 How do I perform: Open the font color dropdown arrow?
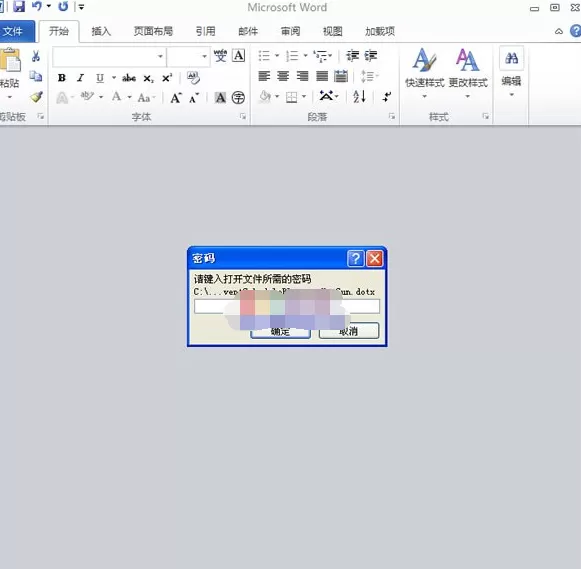(130, 97)
